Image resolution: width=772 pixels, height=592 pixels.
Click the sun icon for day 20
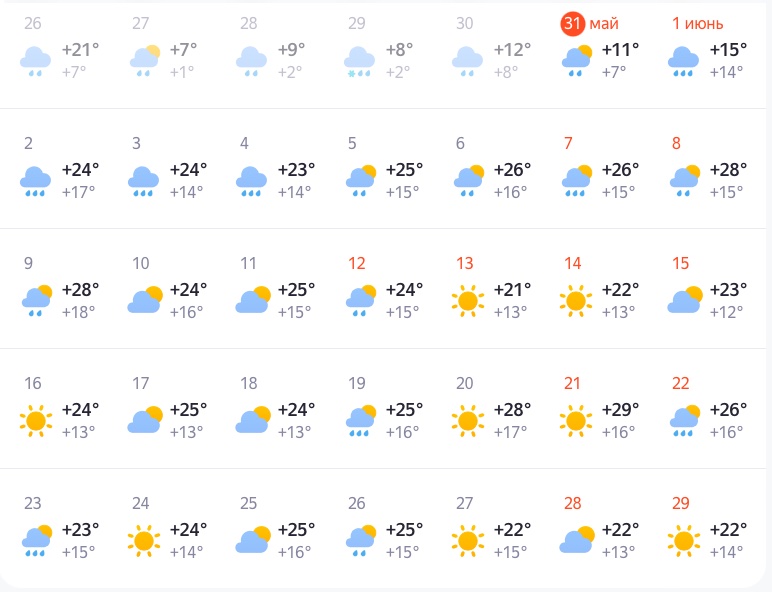tap(467, 420)
